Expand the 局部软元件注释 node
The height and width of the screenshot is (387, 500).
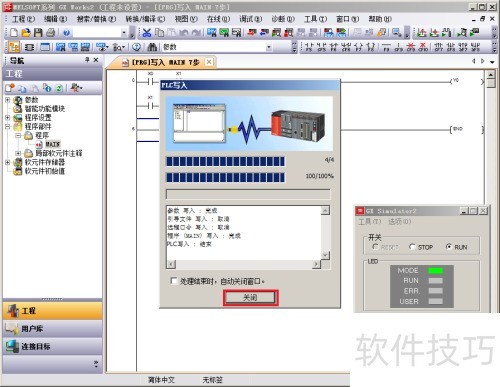pos(18,153)
